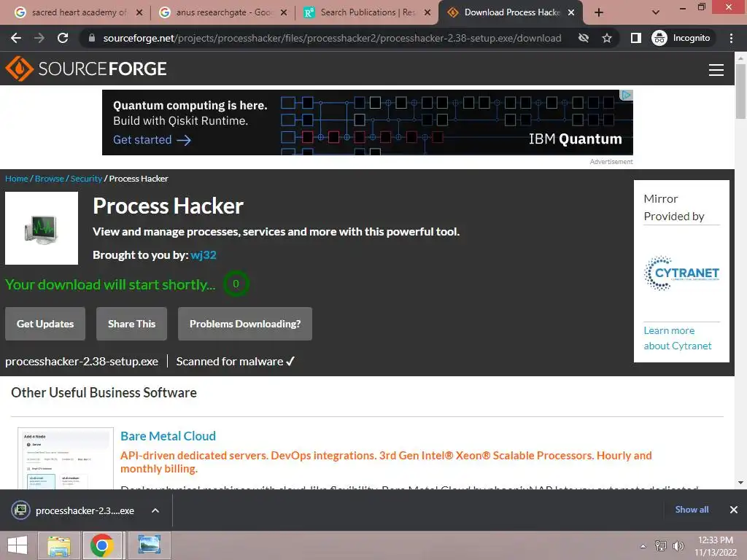The image size is (747, 560).
Task: Click the IBM Quantum banner advertisement
Action: 368,122
